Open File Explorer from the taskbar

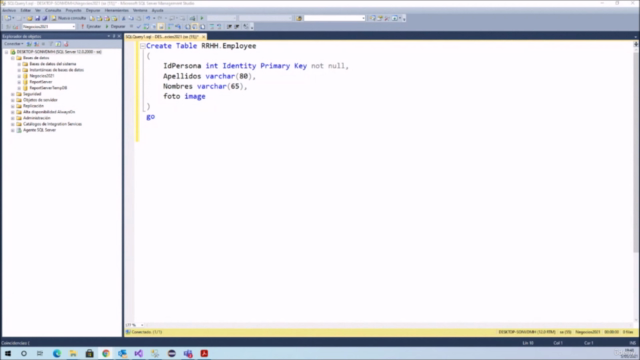(73, 353)
